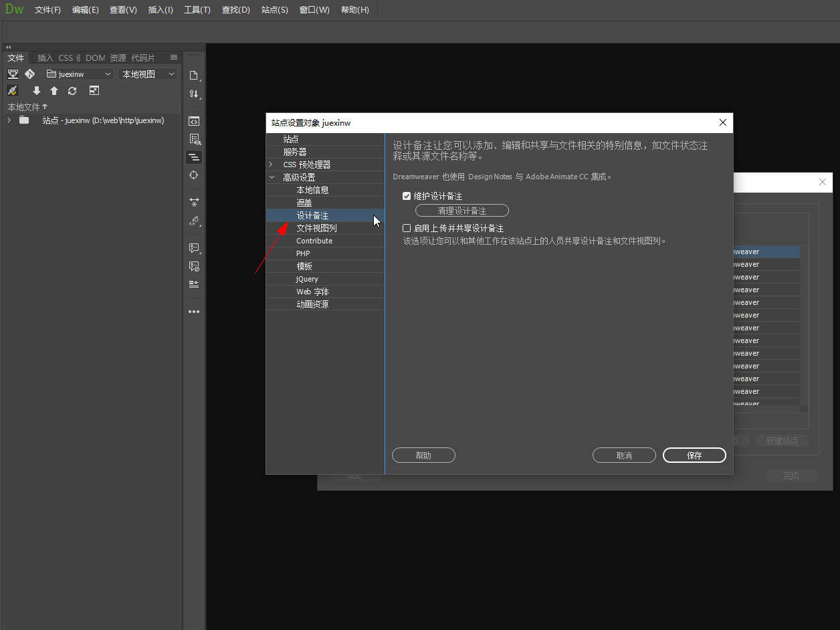
Task: Select 文件视图列 in the settings list
Action: point(325,228)
